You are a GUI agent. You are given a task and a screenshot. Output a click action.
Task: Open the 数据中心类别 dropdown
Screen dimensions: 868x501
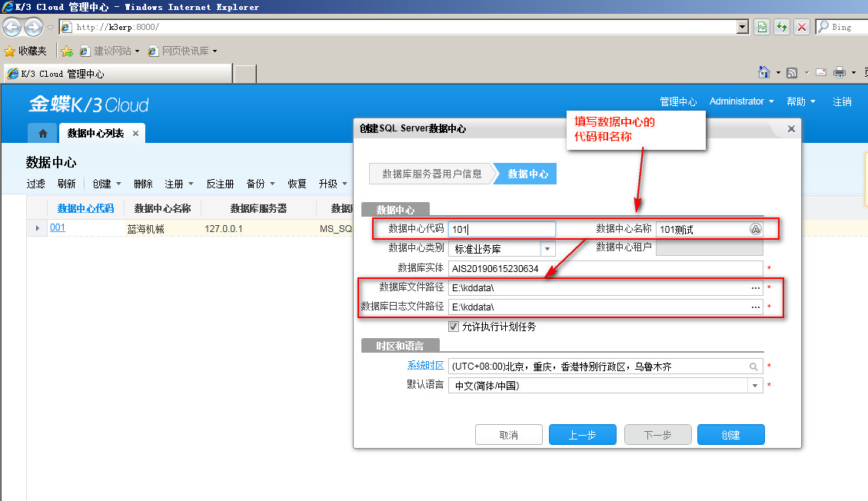pos(547,249)
